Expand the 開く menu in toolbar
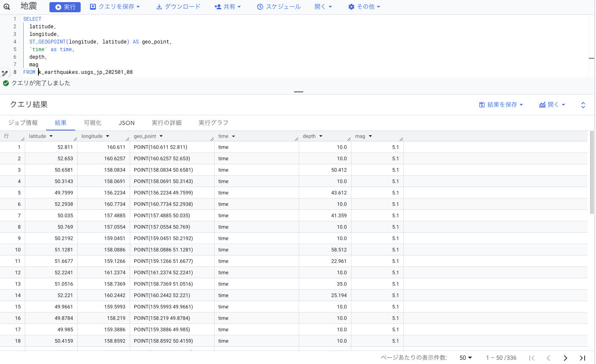Image resolution: width=596 pixels, height=364 pixels. pyautogui.click(x=323, y=7)
